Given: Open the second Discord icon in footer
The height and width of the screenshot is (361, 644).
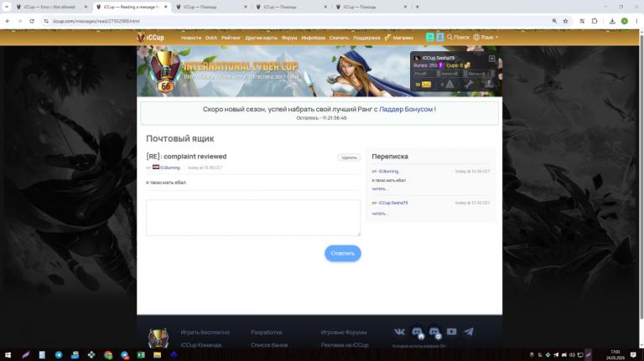Looking at the screenshot, I should [x=434, y=333].
